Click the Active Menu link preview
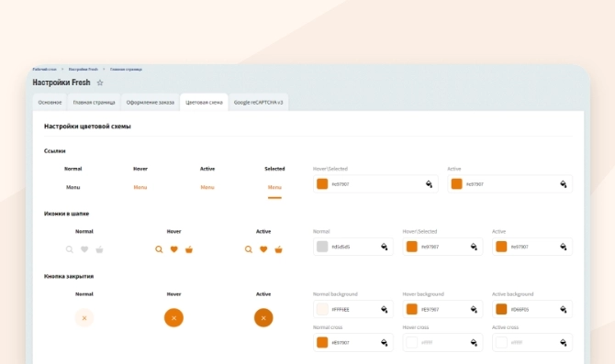 [207, 187]
